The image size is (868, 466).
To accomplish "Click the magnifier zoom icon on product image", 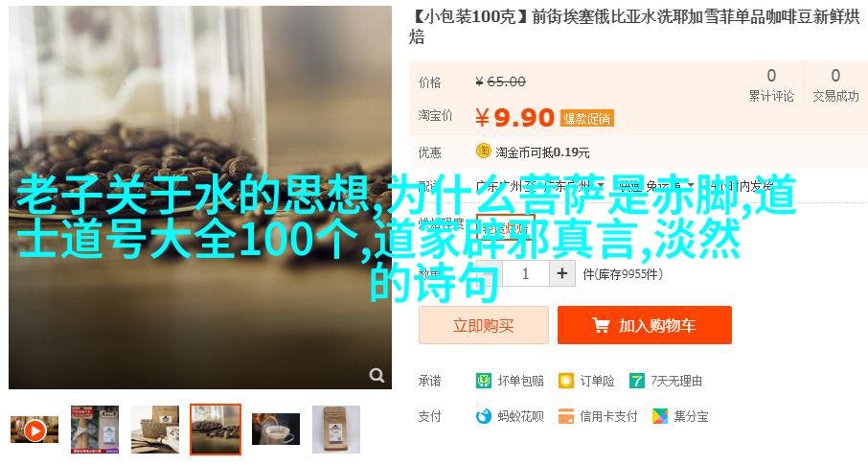I will pyautogui.click(x=377, y=375).
